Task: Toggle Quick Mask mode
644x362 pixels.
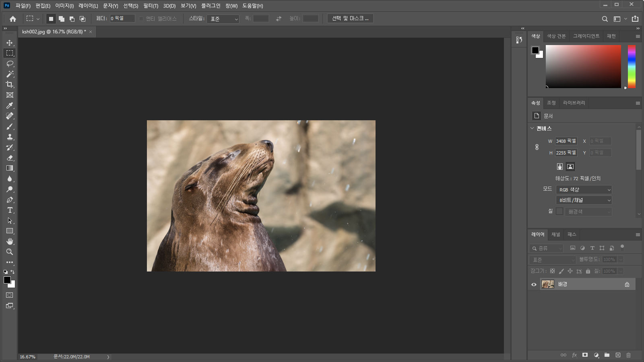Action: click(10, 295)
